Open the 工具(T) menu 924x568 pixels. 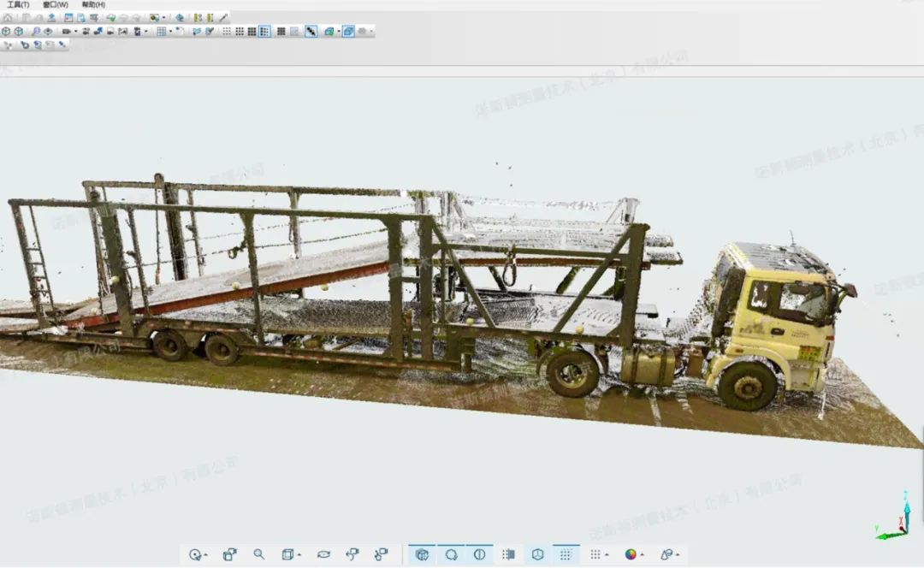(18, 5)
